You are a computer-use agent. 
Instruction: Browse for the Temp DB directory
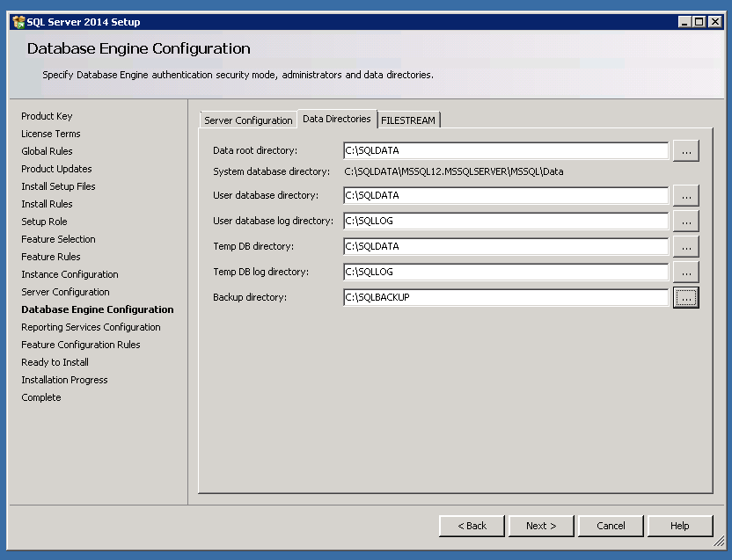tap(685, 246)
